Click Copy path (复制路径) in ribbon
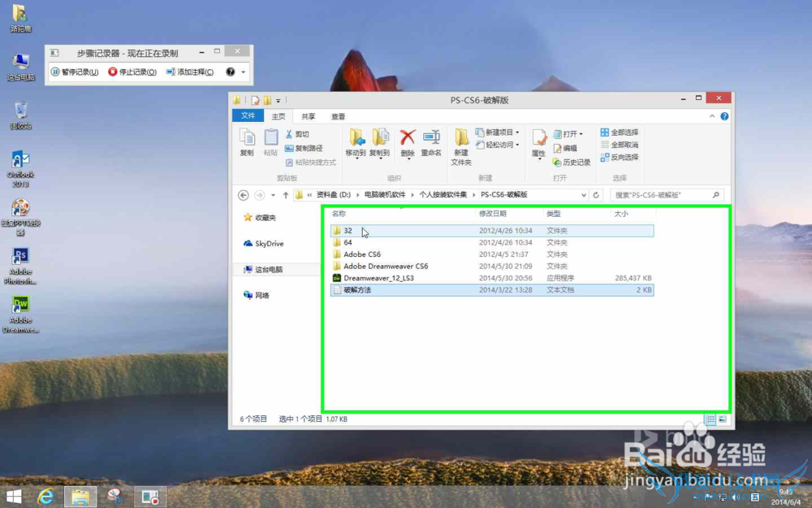Screen dimensions: 812x508 (x=304, y=148)
